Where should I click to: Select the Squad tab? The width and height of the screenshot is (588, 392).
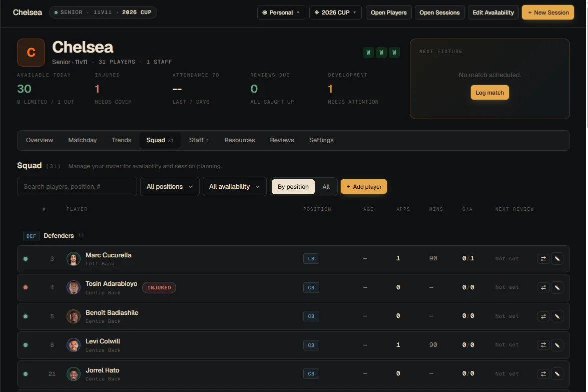(x=160, y=140)
